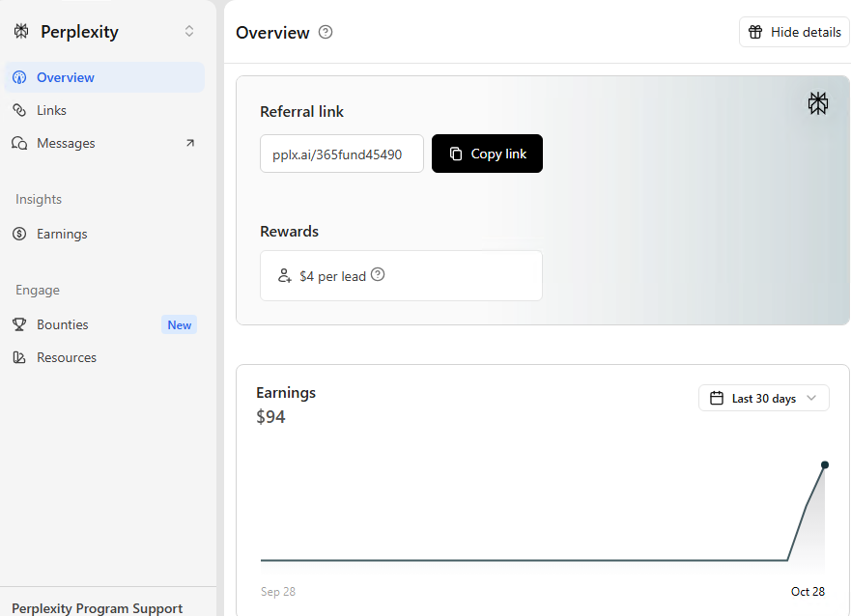Go to Links in the sidebar
The image size is (851, 616).
[x=51, y=110]
